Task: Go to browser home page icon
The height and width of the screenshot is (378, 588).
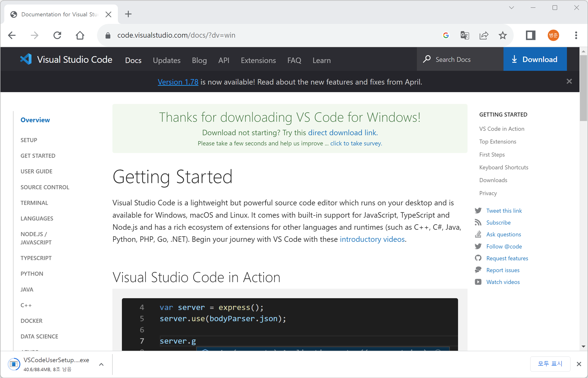Action: tap(80, 35)
